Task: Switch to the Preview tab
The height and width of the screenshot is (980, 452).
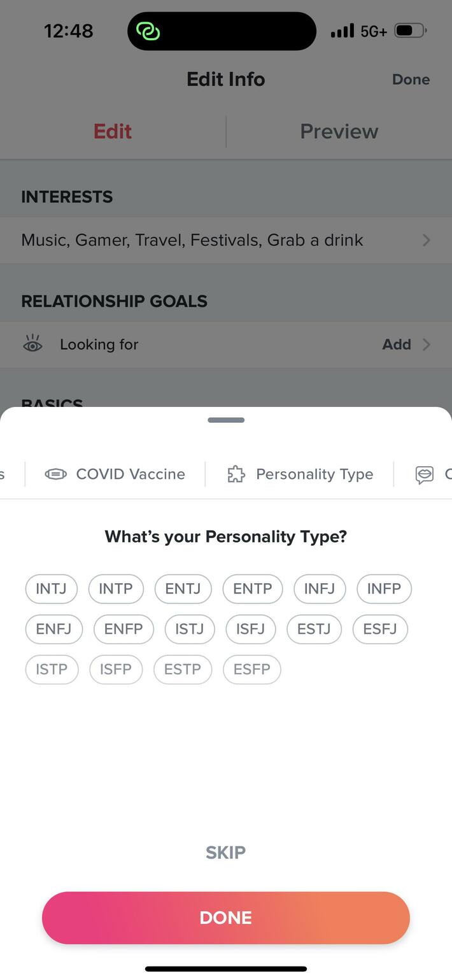Action: click(339, 131)
